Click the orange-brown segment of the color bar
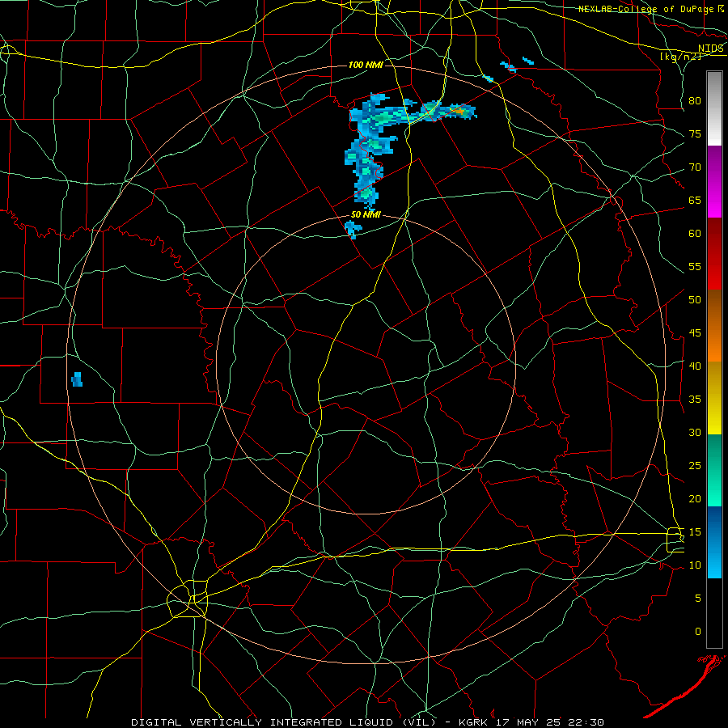Screen dimensions: 728x728 coord(714,326)
